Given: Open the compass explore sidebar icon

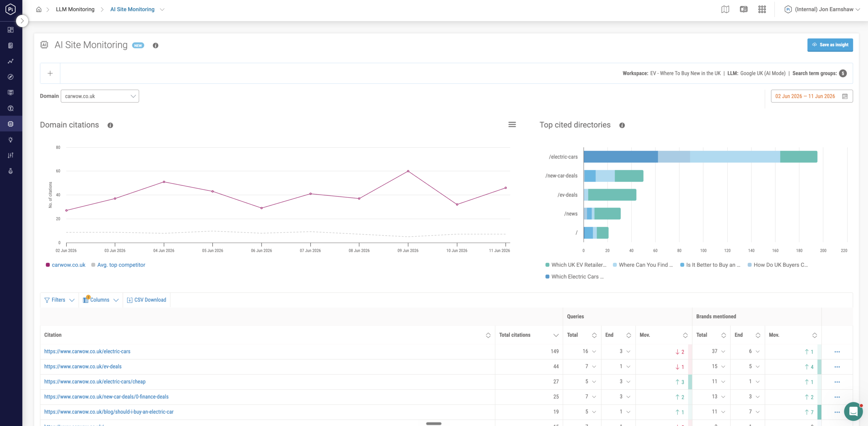Looking at the screenshot, I should [x=11, y=77].
